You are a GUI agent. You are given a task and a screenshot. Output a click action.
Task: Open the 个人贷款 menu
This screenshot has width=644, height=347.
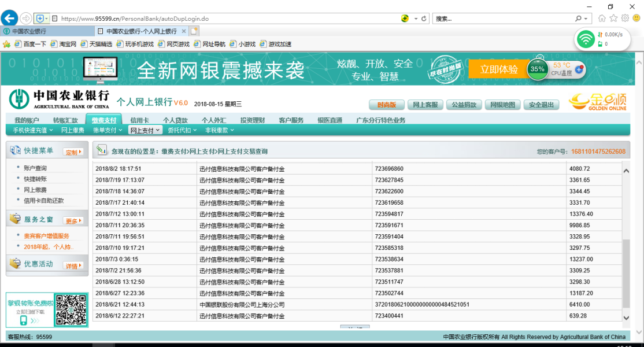(175, 120)
